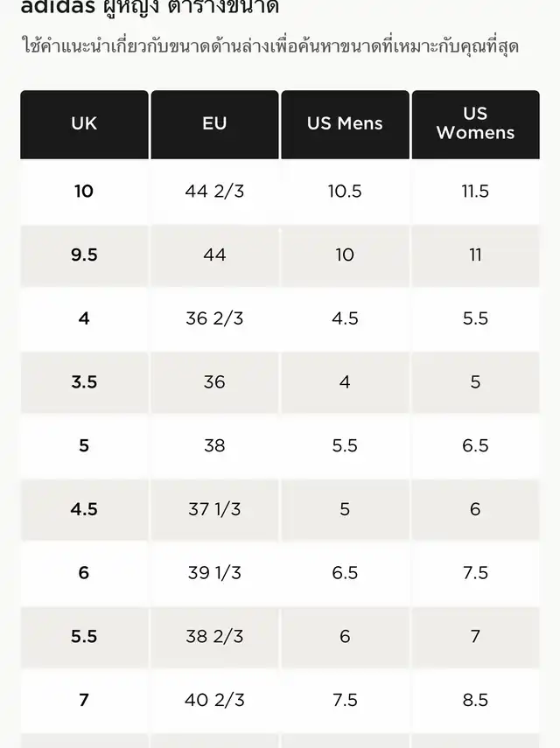The image size is (560, 748).
Task: Click the UK 7 size cell
Action: click(84, 700)
